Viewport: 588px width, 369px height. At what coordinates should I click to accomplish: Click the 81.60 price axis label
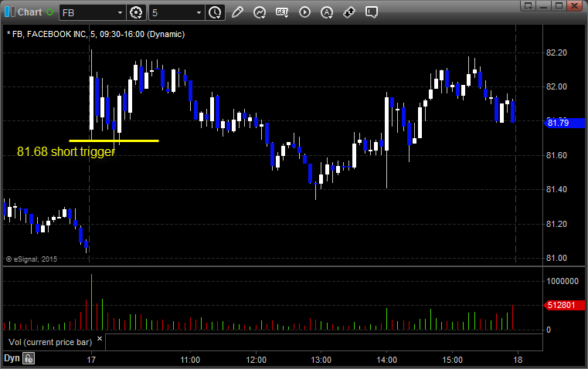click(556, 155)
